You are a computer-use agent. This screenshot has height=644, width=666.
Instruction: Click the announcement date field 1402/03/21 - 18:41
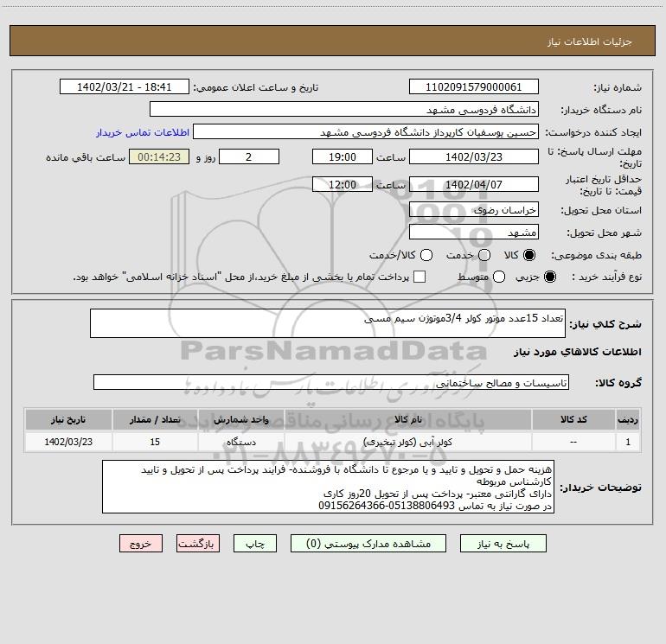125,87
